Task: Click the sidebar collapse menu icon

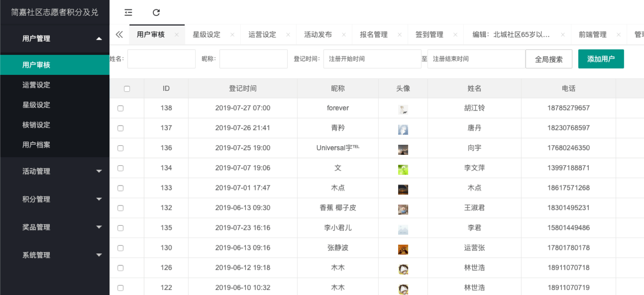Action: 129,13
